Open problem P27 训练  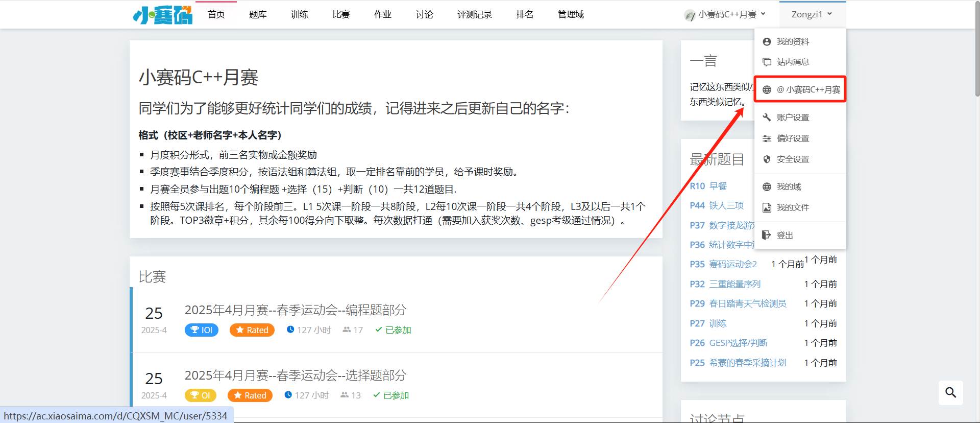tap(708, 323)
